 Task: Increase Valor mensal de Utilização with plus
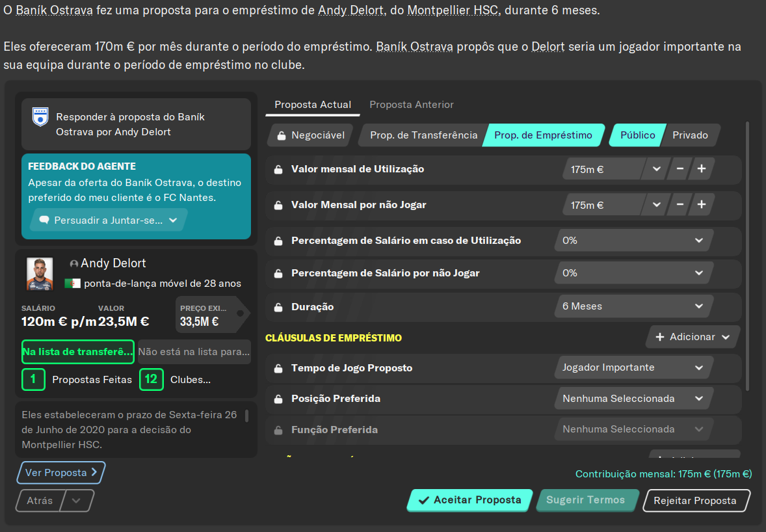coord(702,169)
